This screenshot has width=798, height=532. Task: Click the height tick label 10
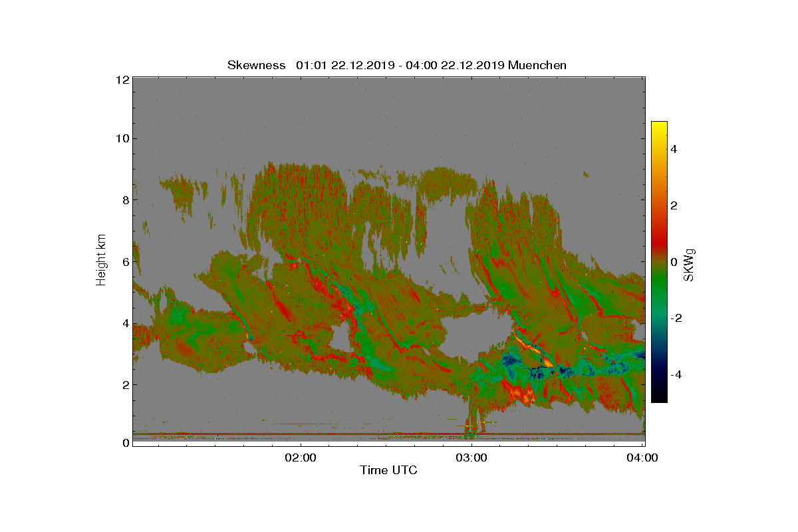click(122, 138)
